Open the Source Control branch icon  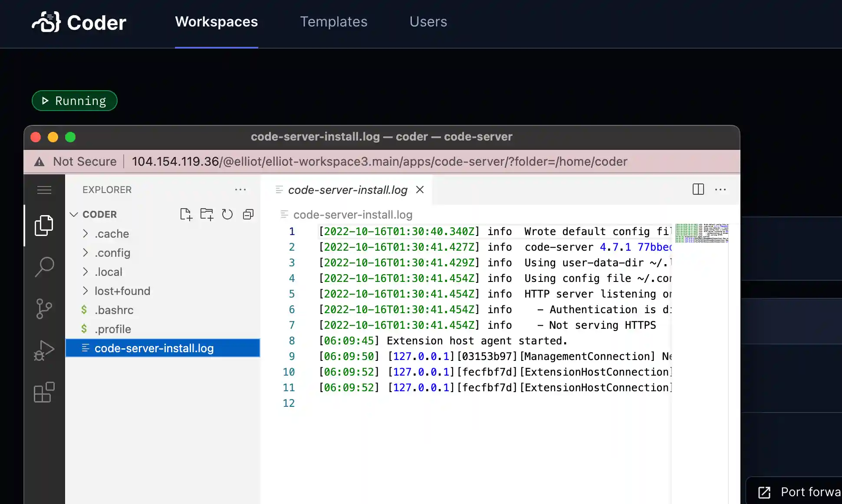click(x=44, y=308)
